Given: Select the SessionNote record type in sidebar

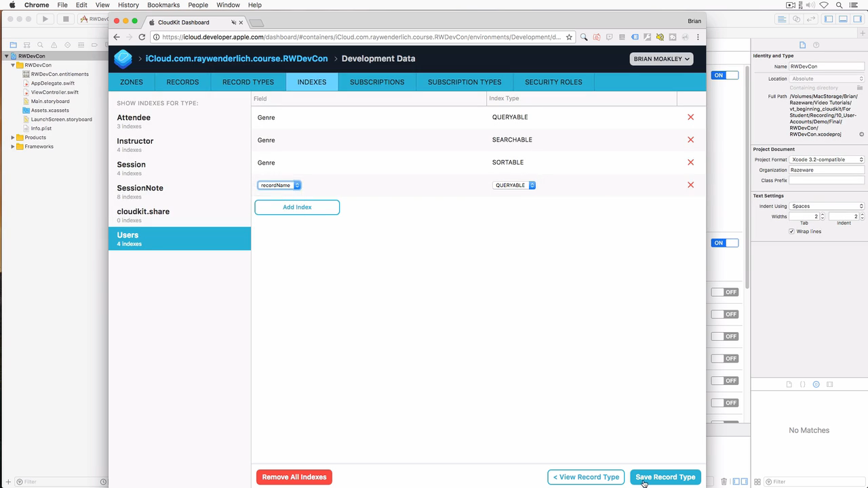Looking at the screenshot, I should point(180,191).
